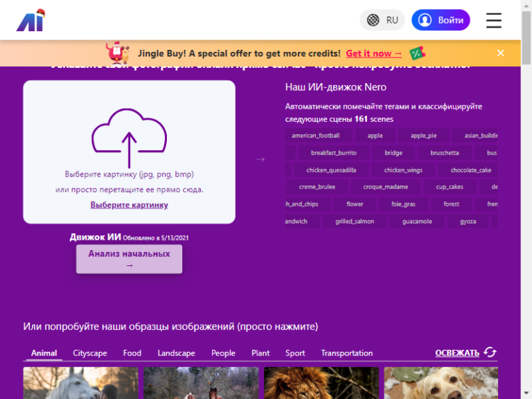Viewport: 532px width, 399px height.
Task: Select the creme_brulee tag
Action: [x=317, y=186]
